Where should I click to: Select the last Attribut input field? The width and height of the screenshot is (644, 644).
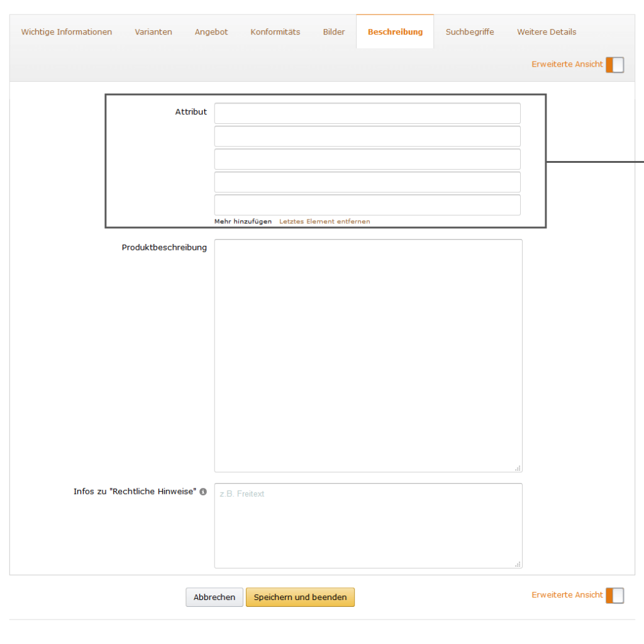pos(367,205)
